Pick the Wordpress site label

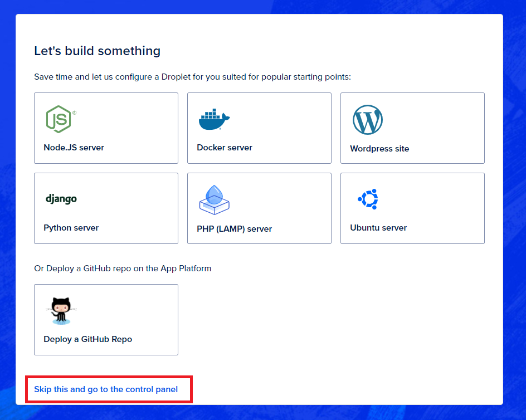click(x=379, y=149)
